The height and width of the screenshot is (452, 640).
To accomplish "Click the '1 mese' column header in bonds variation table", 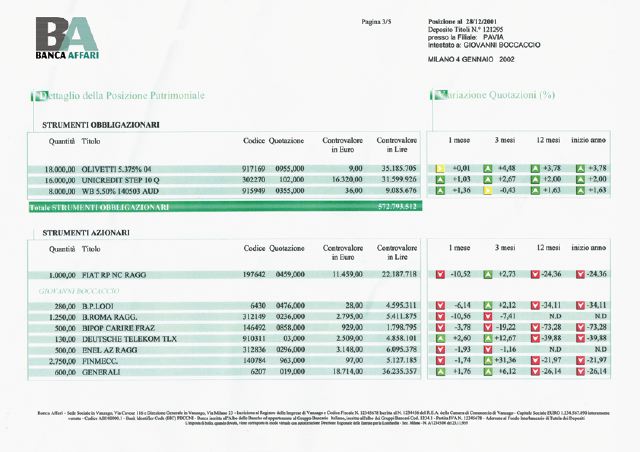I will (459, 140).
